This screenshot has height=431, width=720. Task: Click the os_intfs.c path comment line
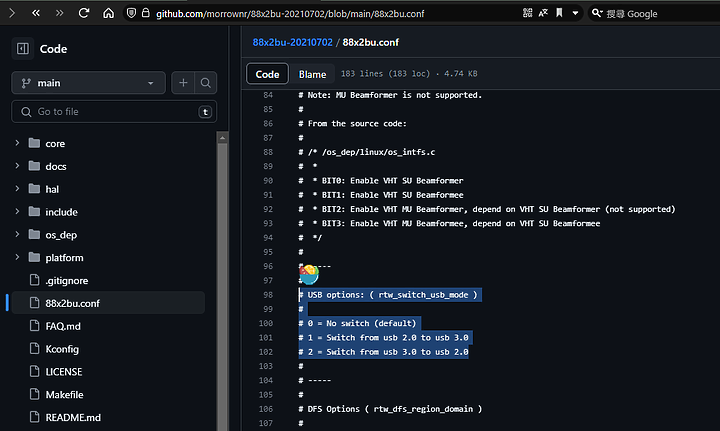point(366,152)
